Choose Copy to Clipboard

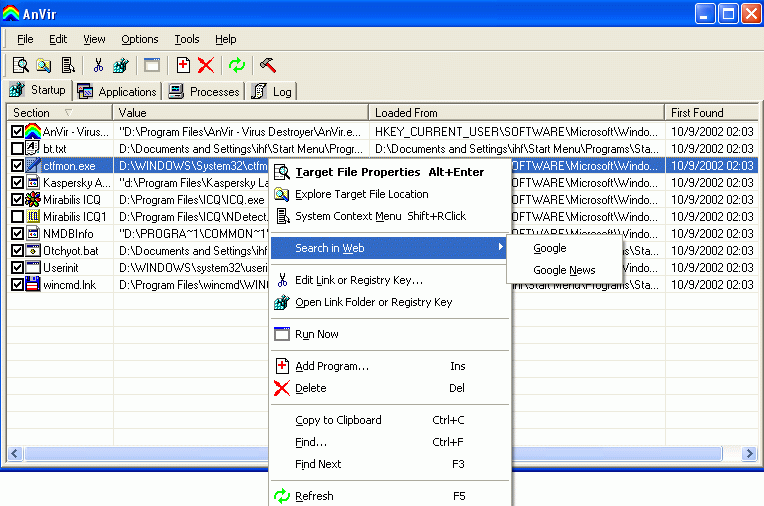click(389, 420)
